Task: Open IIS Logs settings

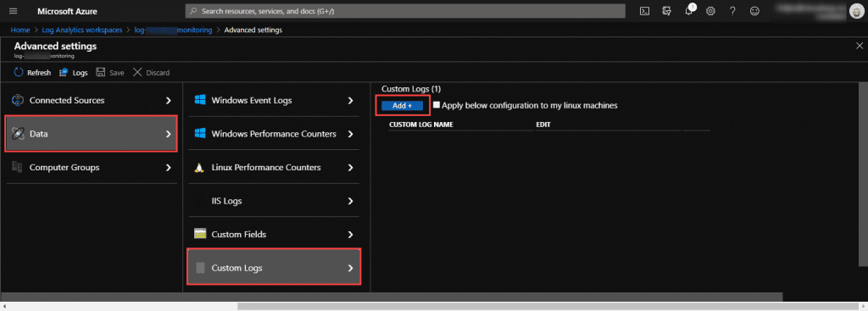Action: tap(274, 201)
